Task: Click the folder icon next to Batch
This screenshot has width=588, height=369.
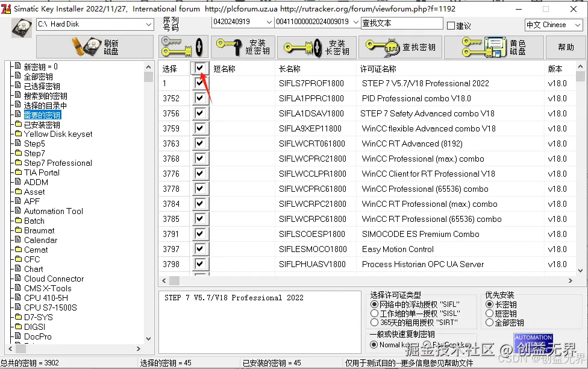Action: [18, 220]
